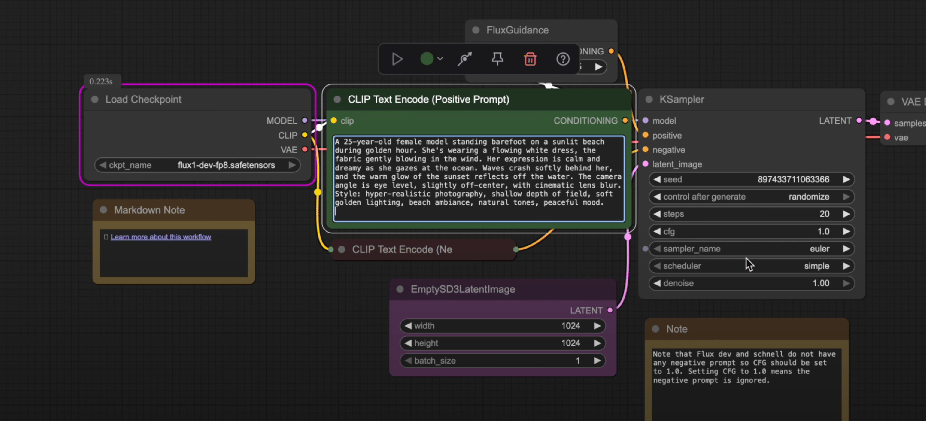
Task: Collapse the Load Checkpoint node via its dot
Action: click(94, 100)
